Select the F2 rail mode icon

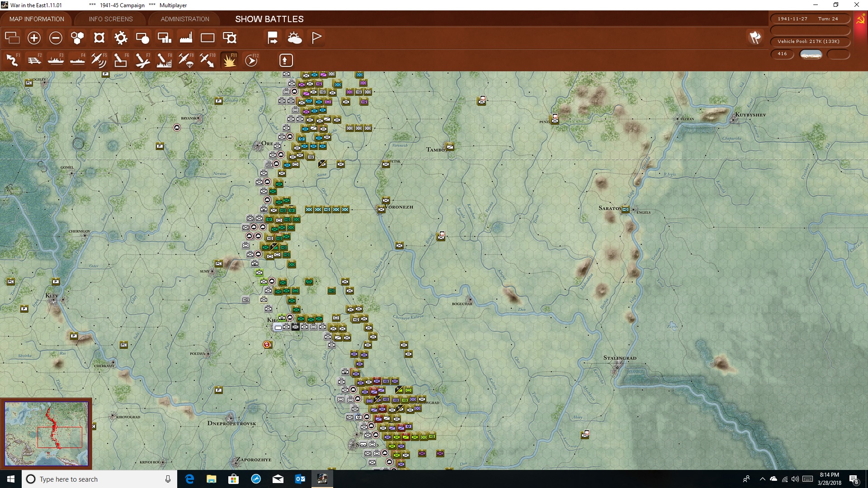(34, 60)
